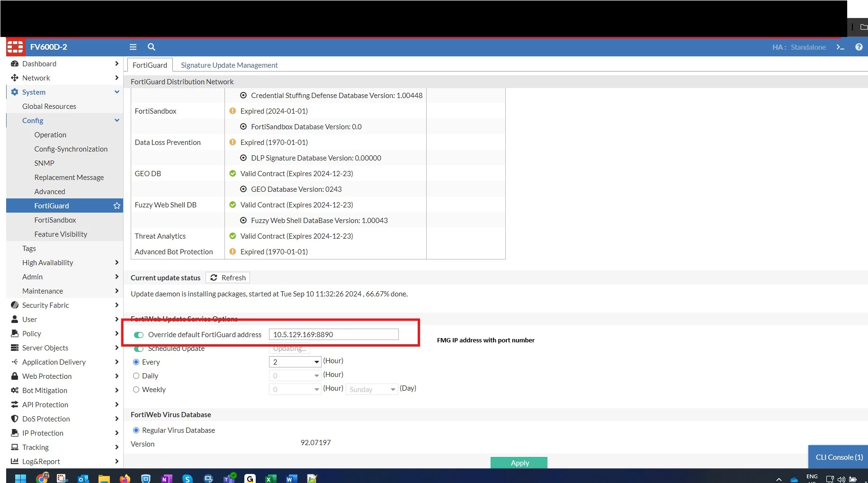Click the Application Delivery icon
The height and width of the screenshot is (483, 868).
[x=15, y=362]
